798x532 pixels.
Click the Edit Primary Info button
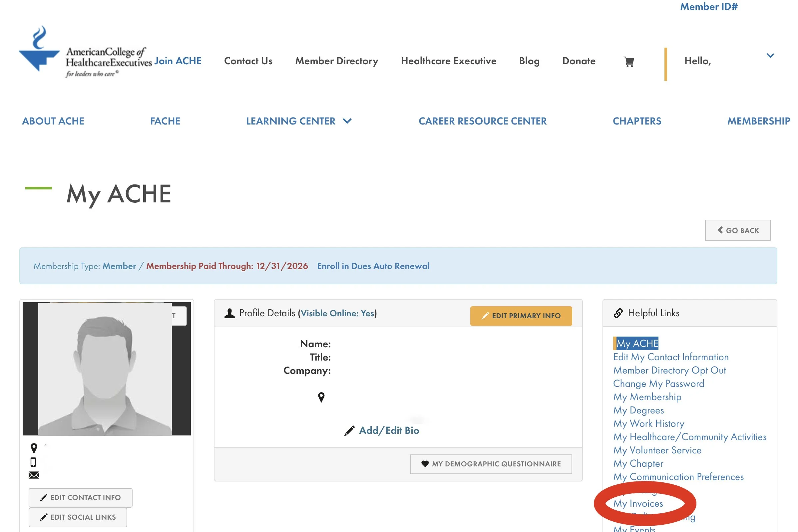[521, 316]
